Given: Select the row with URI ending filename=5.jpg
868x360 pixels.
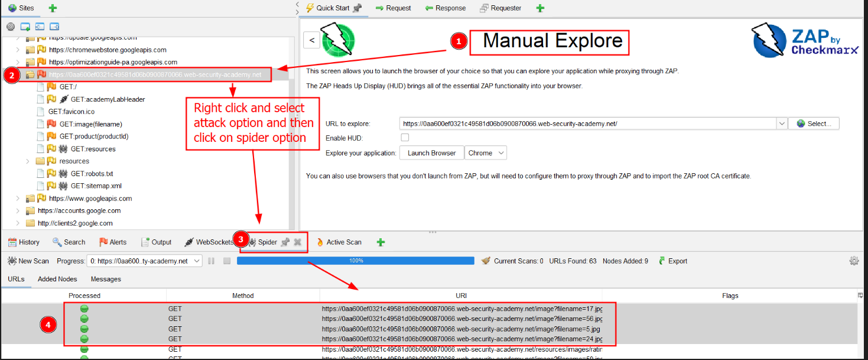Looking at the screenshot, I should click(429, 329).
